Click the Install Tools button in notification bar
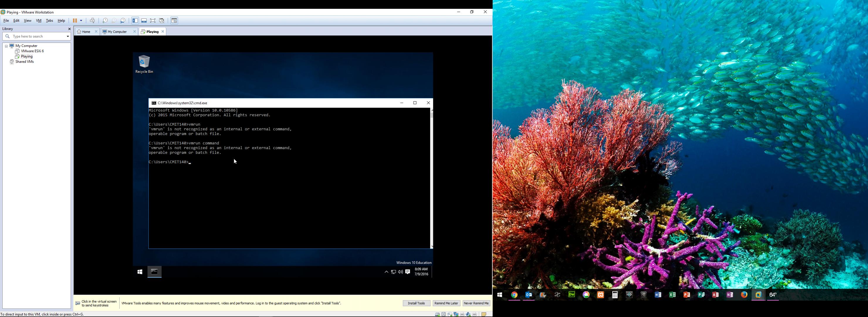868x317 pixels. 416,303
